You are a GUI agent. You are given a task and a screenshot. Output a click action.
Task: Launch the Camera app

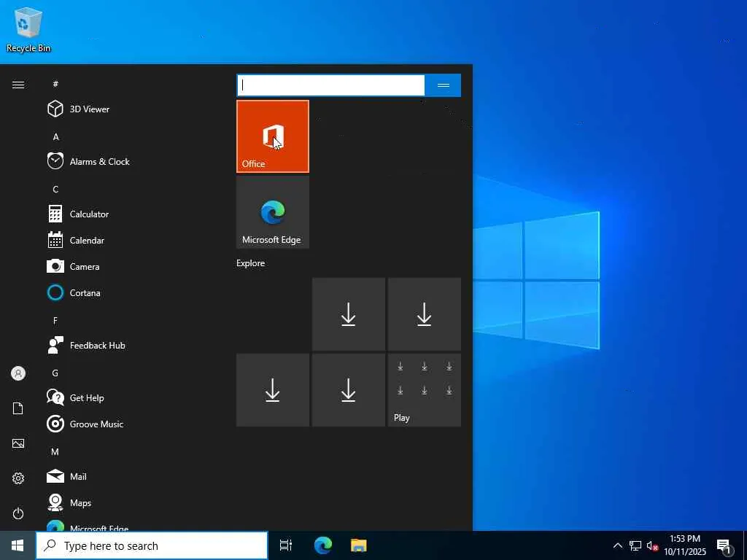point(73,267)
